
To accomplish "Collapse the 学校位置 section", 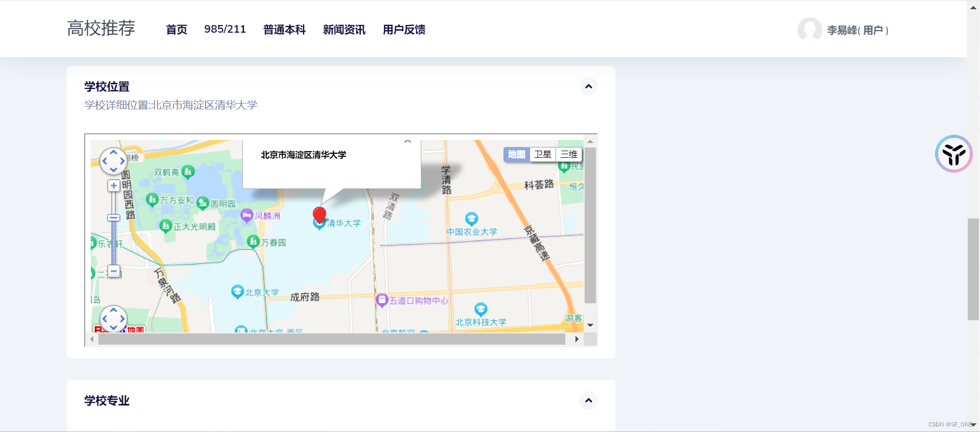I will click(589, 86).
